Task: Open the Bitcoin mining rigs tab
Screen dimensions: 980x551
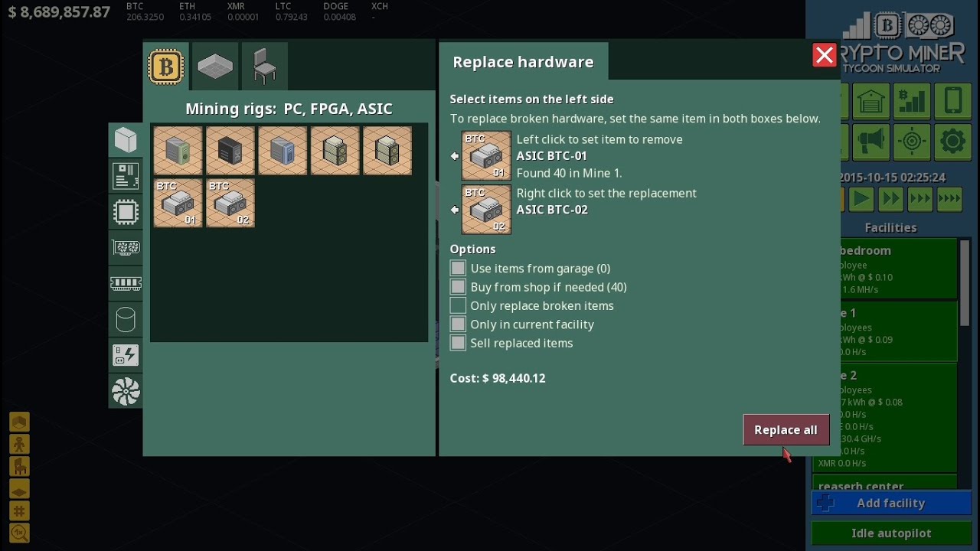Action: click(x=165, y=67)
